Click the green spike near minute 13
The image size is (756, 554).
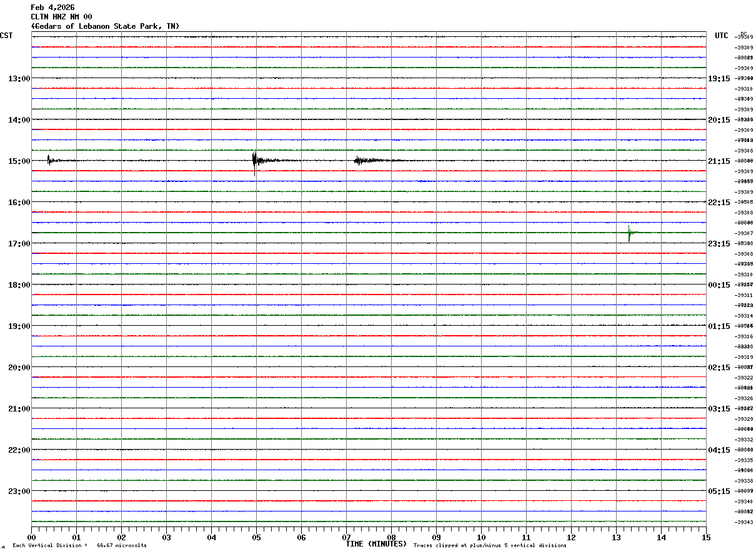[629, 233]
